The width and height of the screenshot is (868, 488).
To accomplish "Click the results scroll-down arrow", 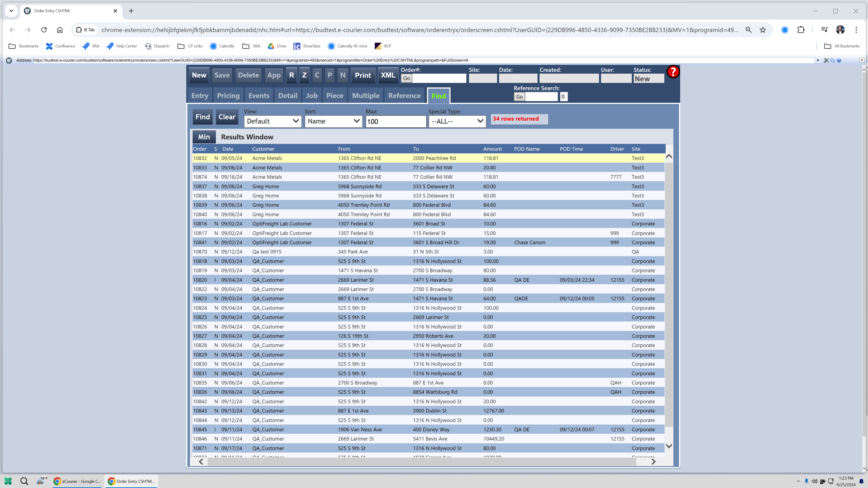I will coord(669,446).
